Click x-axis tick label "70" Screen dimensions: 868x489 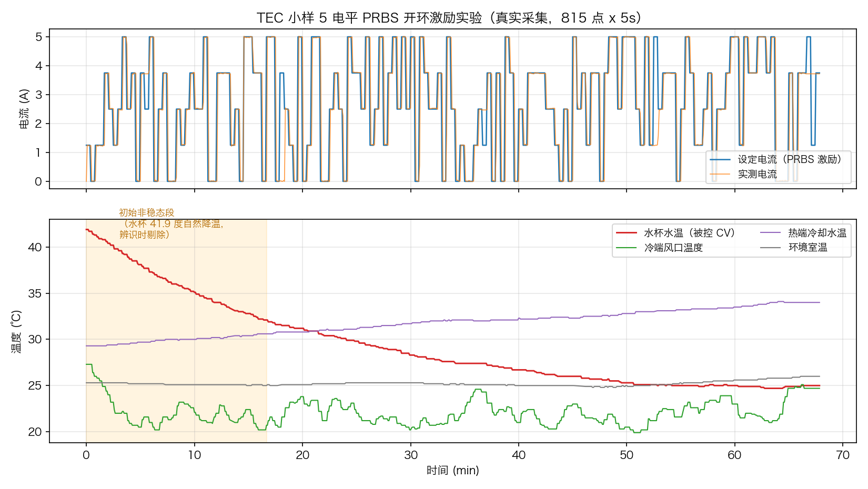tap(843, 455)
